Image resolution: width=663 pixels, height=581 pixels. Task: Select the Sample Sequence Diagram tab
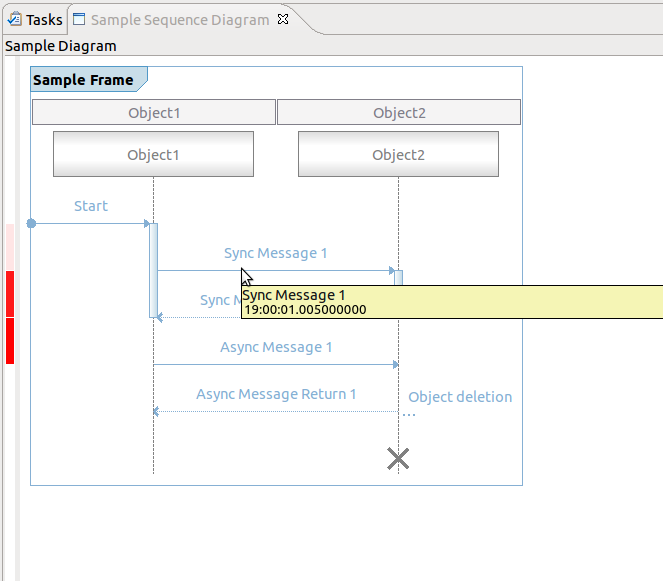click(x=180, y=19)
